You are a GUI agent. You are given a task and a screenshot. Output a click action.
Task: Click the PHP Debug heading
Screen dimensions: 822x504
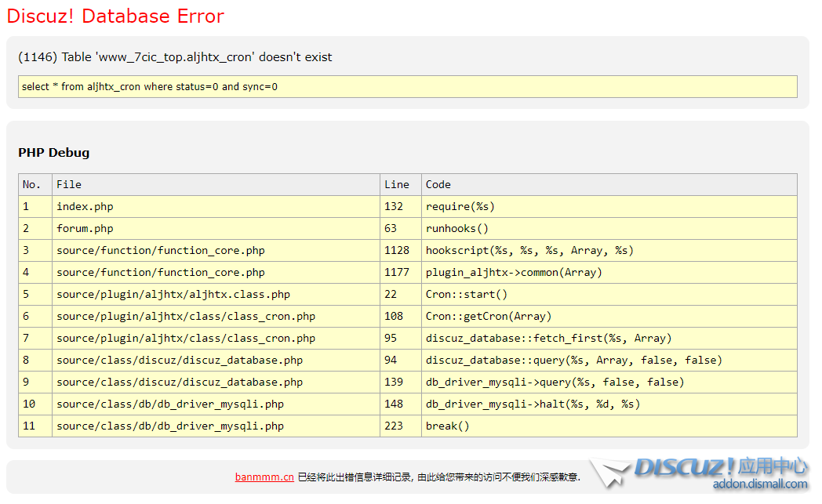coord(54,153)
